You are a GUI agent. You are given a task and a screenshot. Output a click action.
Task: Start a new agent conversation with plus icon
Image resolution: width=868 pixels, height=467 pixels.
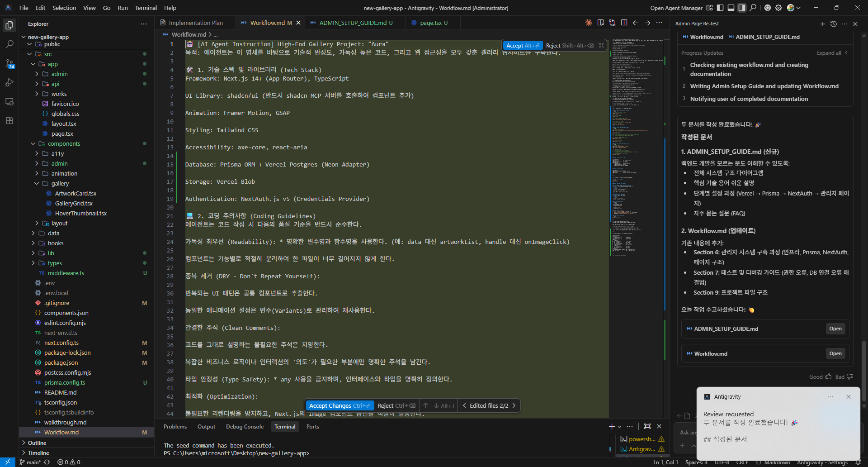pos(822,24)
